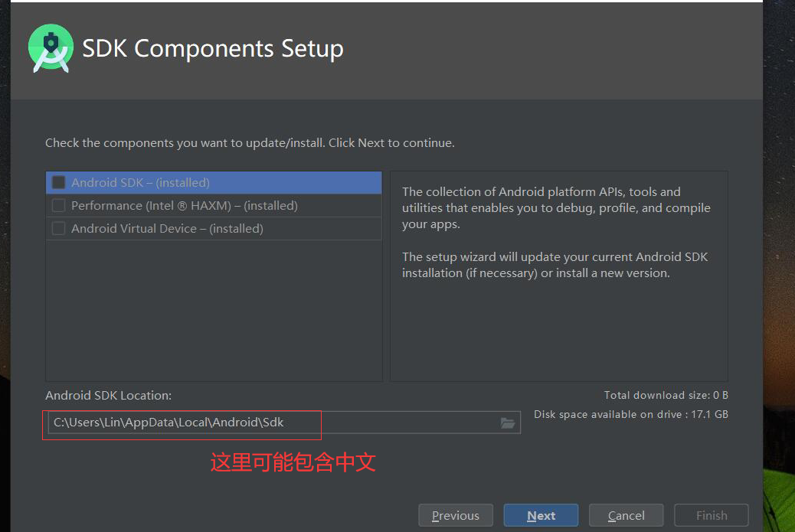795x532 pixels.
Task: Select the Android SDK – (installed) row
Action: (x=214, y=182)
